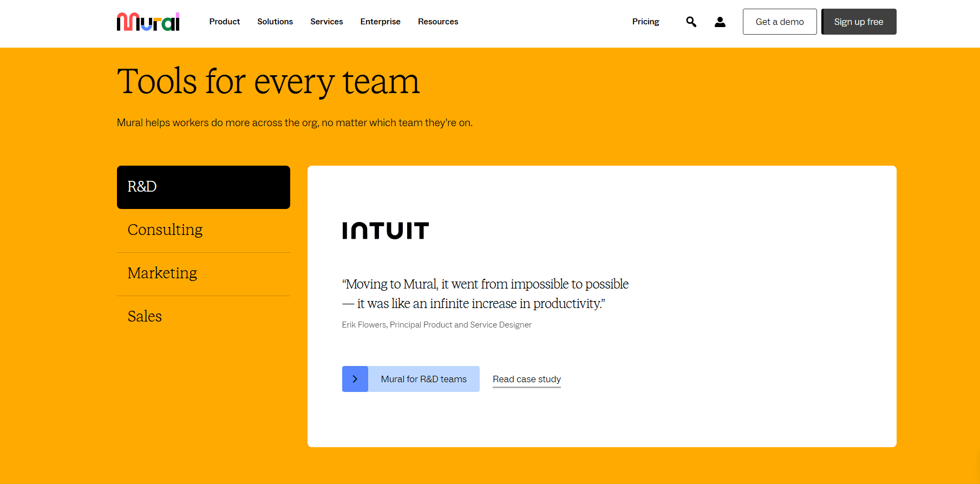
Task: Click the Get a demo button
Action: pos(780,22)
